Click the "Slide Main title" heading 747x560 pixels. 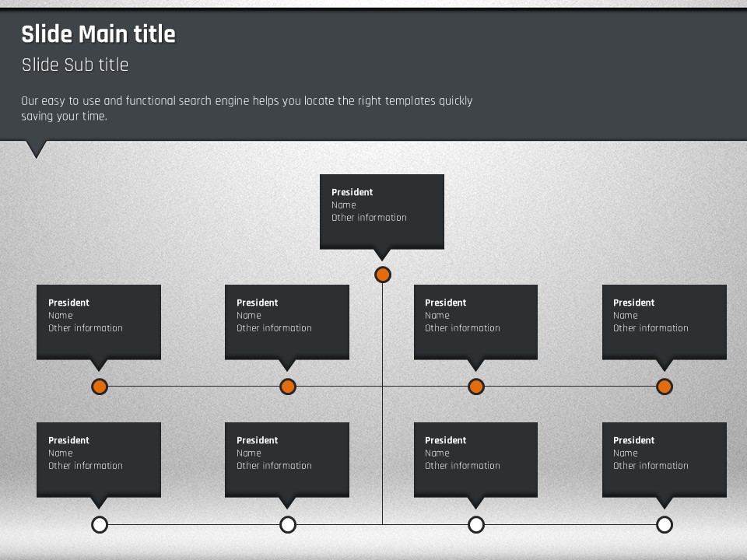click(x=98, y=34)
